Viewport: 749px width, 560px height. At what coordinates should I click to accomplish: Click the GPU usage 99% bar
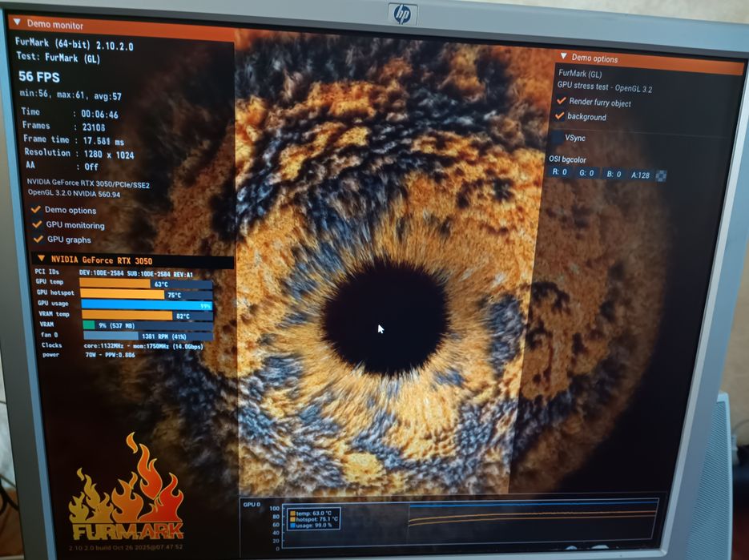click(x=147, y=305)
